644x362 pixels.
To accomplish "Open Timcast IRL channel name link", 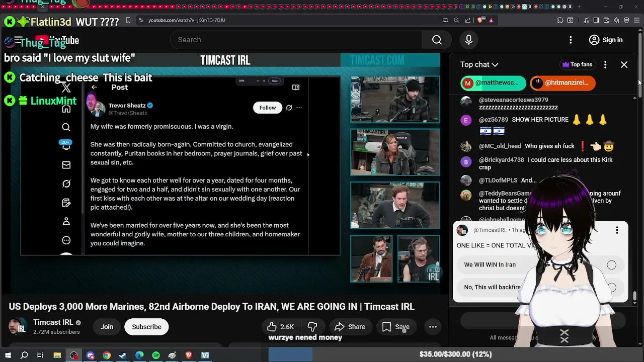I will click(x=53, y=322).
